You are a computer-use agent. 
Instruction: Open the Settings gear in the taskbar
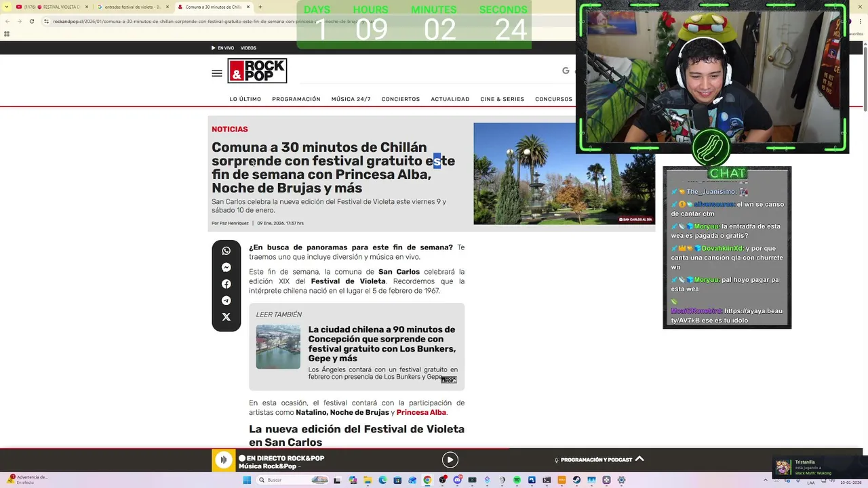[621, 480]
